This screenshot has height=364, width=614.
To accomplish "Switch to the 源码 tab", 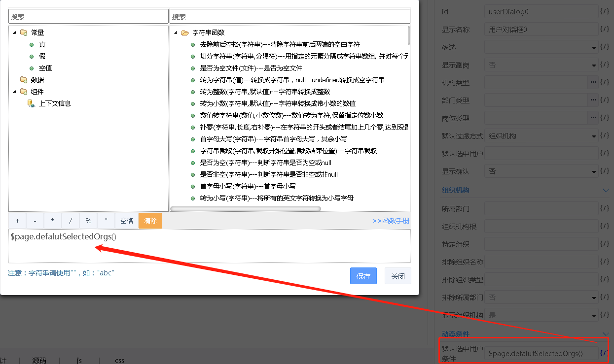I will (39, 360).
